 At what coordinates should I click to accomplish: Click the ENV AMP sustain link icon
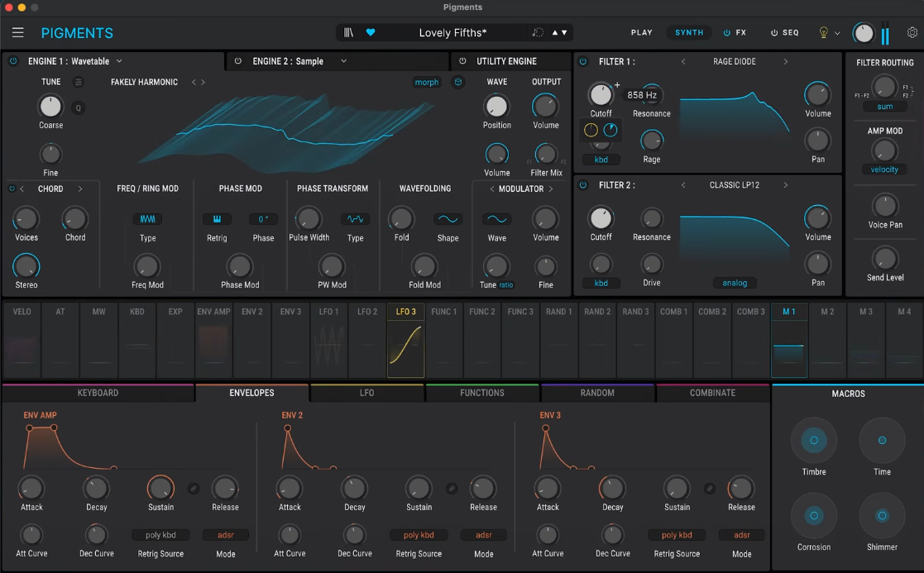click(194, 488)
